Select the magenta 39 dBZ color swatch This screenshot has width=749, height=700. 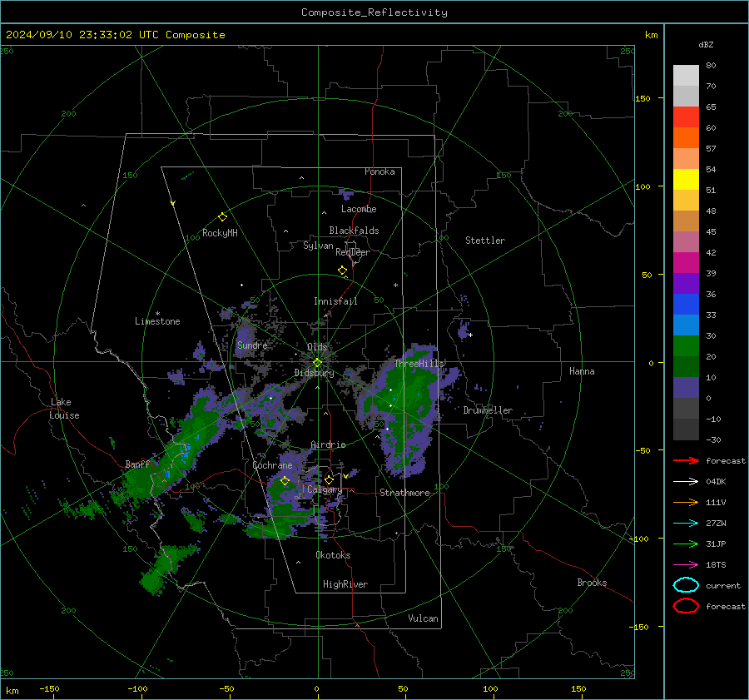[686, 262]
